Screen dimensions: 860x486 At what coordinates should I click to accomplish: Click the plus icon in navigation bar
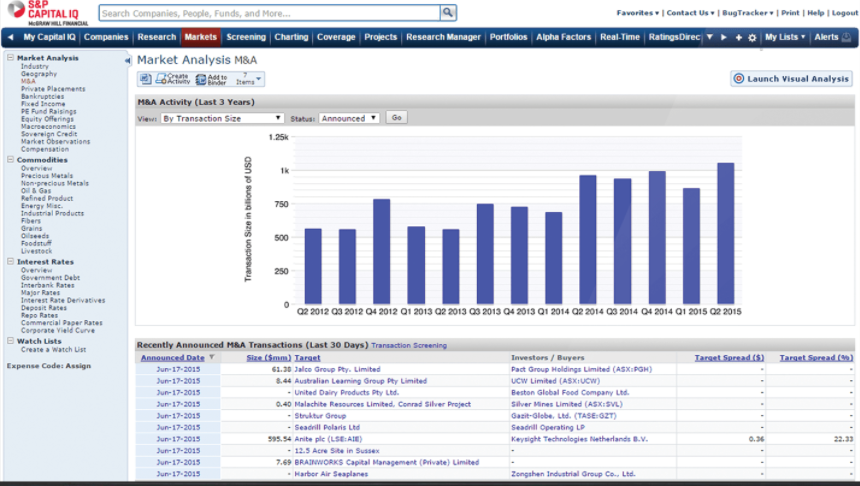(x=738, y=37)
